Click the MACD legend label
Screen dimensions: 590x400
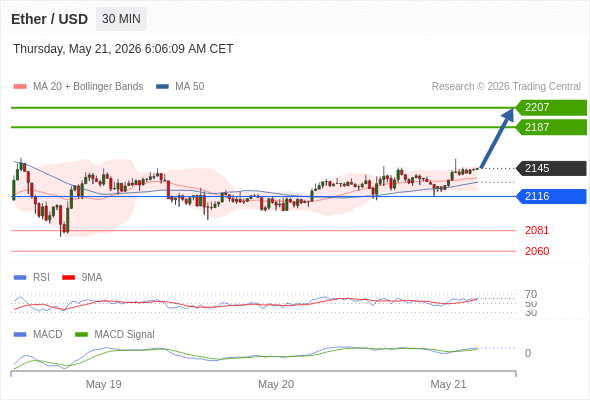(x=48, y=334)
